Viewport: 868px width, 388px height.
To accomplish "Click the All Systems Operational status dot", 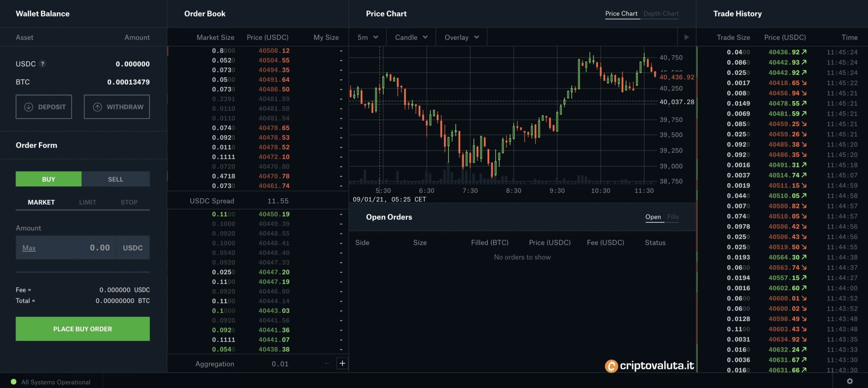I will (x=14, y=381).
